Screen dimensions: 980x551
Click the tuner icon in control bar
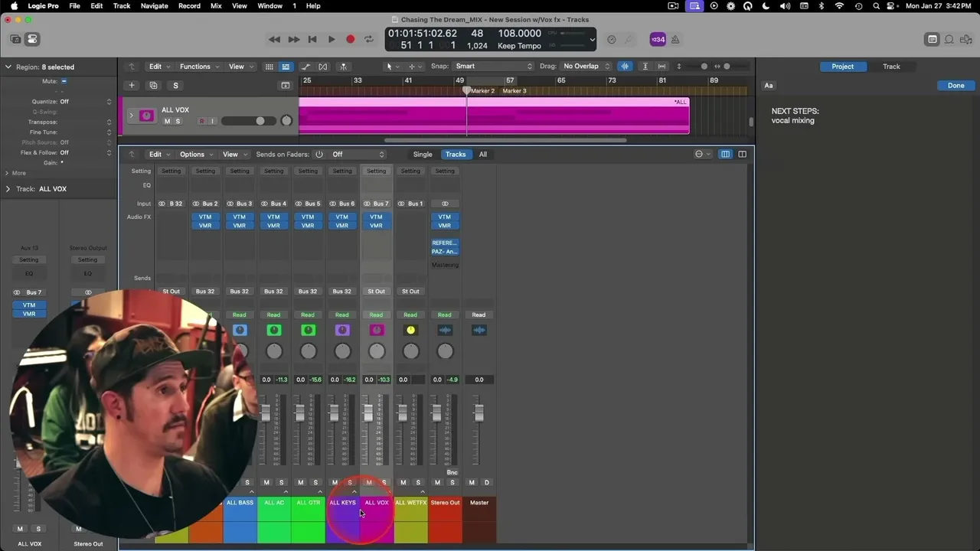point(629,39)
